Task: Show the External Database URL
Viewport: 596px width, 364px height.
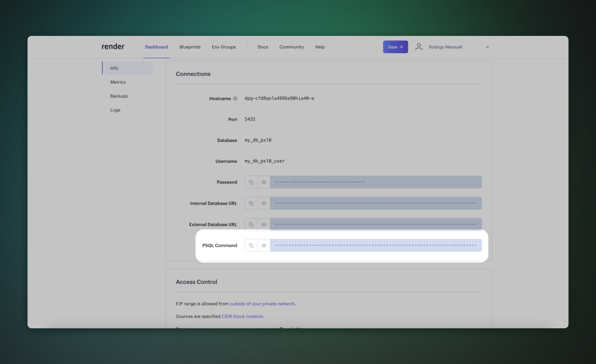Action: [263, 224]
